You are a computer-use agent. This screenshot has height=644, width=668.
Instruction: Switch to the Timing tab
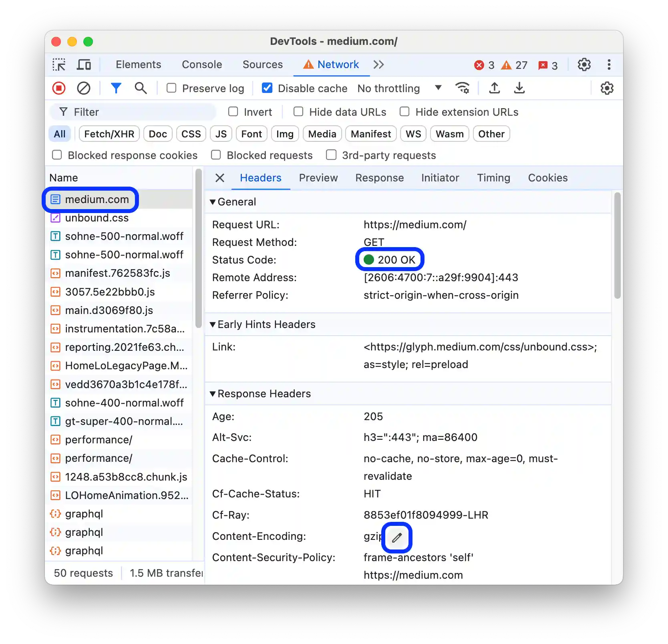tap(493, 178)
